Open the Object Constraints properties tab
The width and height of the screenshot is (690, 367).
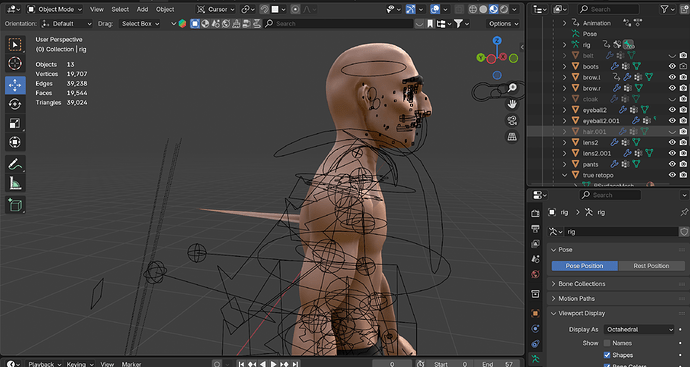pos(535,344)
